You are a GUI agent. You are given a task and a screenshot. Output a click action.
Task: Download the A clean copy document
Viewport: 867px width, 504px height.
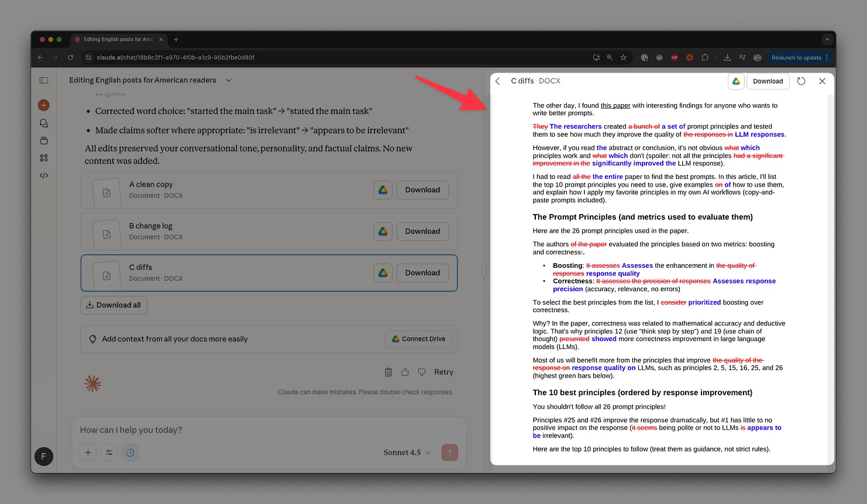pyautogui.click(x=422, y=190)
